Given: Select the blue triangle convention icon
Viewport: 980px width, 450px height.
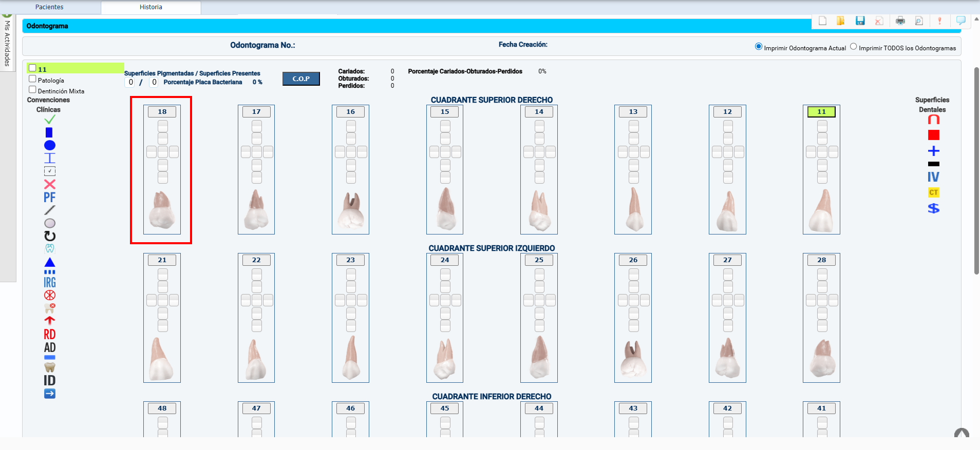Looking at the screenshot, I should click(x=49, y=262).
